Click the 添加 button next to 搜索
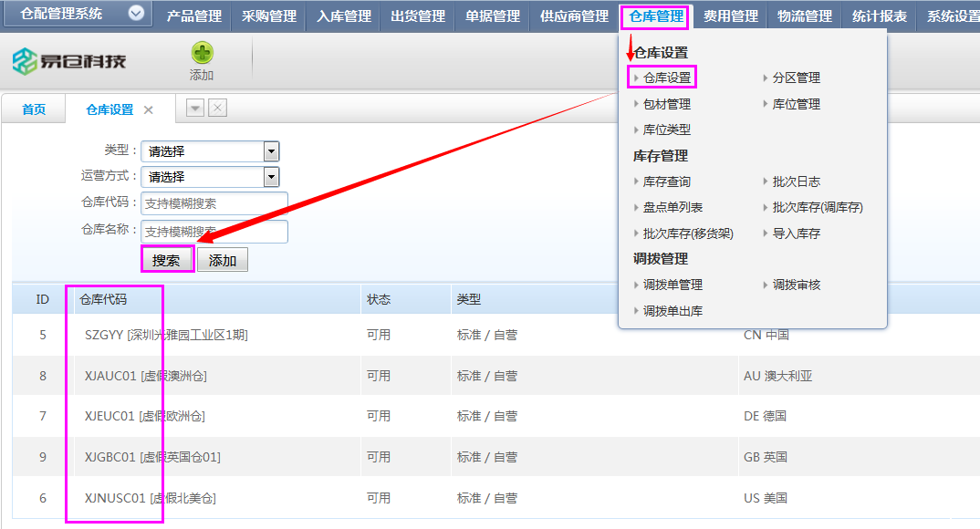This screenshot has height=529, width=980. click(222, 259)
